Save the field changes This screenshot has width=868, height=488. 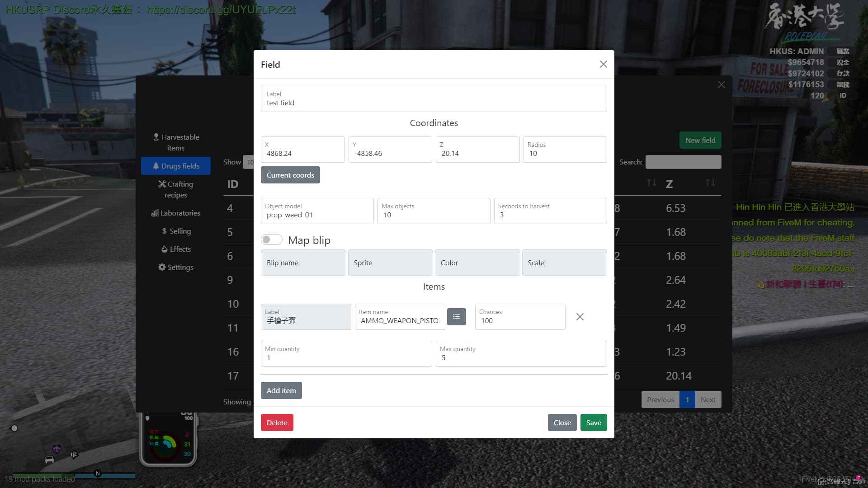[x=593, y=422]
